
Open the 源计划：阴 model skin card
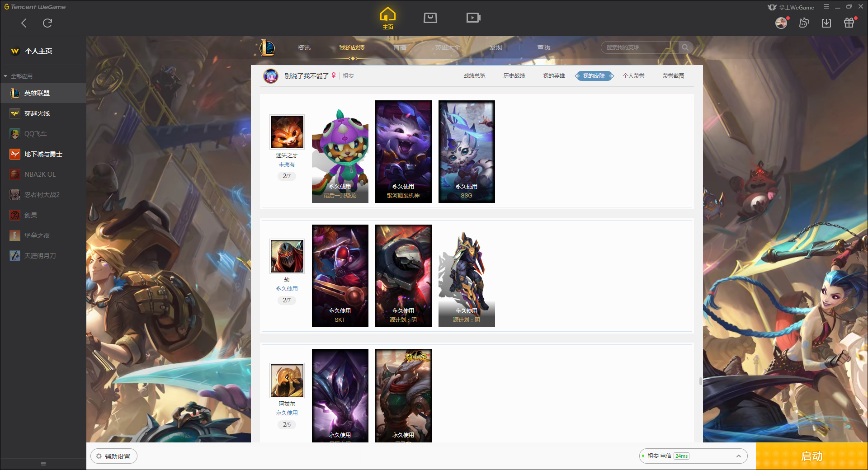467,276
